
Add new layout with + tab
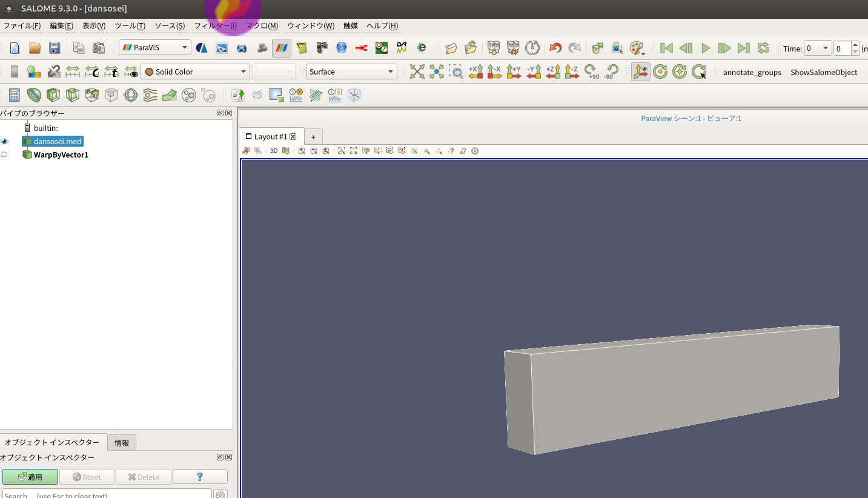(313, 137)
